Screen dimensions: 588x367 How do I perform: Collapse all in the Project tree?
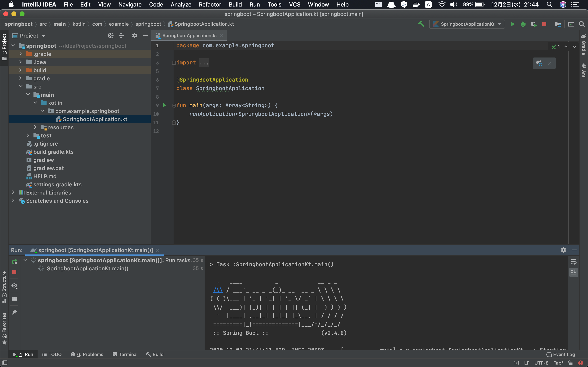121,35
